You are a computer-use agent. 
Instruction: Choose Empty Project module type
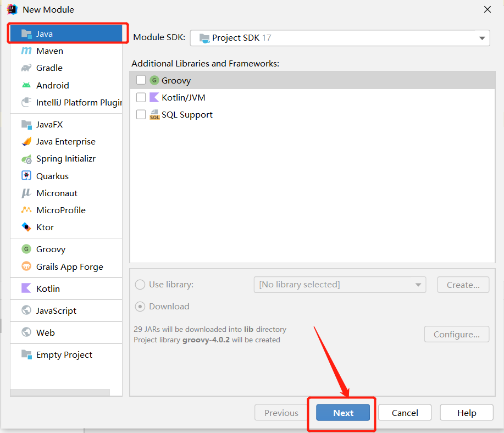pos(66,354)
